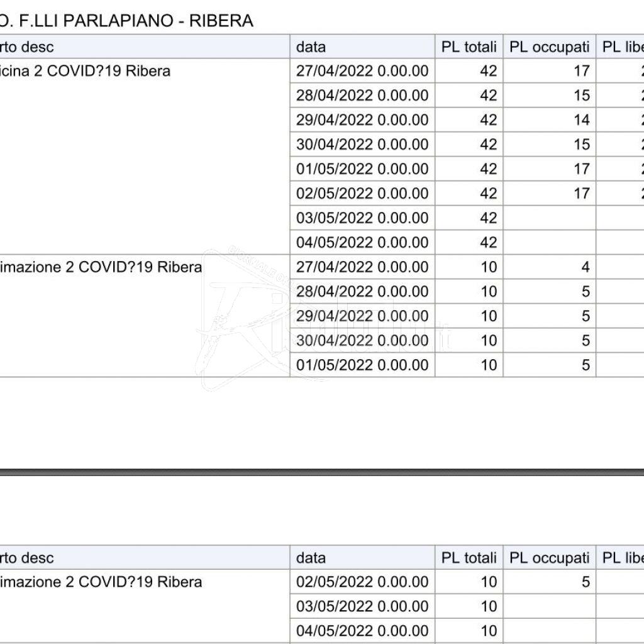Image resolution: width=644 pixels, height=644 pixels.
Task: Click 02/05/2022 date in the bottom table
Action: point(362,582)
